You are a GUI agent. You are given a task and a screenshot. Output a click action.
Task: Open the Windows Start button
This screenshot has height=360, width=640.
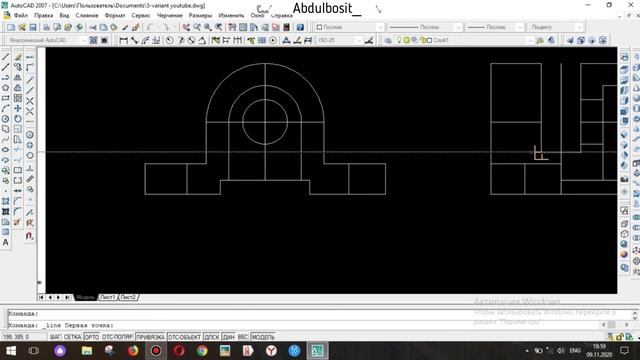[x=11, y=351]
